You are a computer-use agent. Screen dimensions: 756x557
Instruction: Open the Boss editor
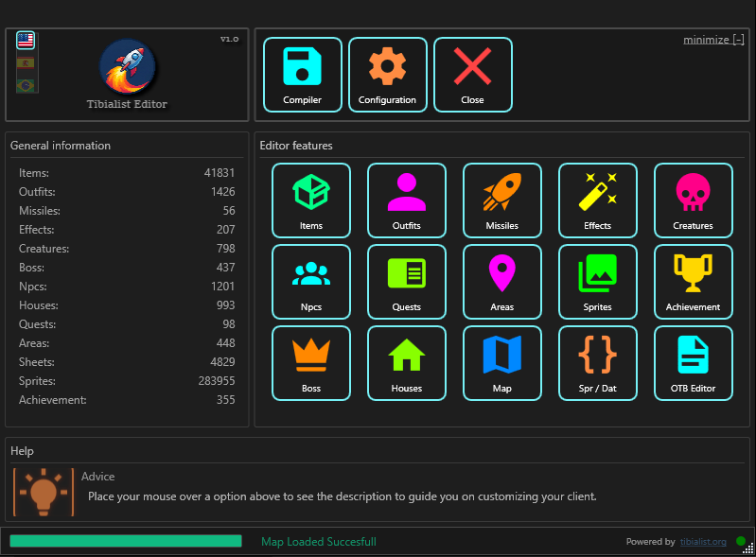tap(311, 363)
